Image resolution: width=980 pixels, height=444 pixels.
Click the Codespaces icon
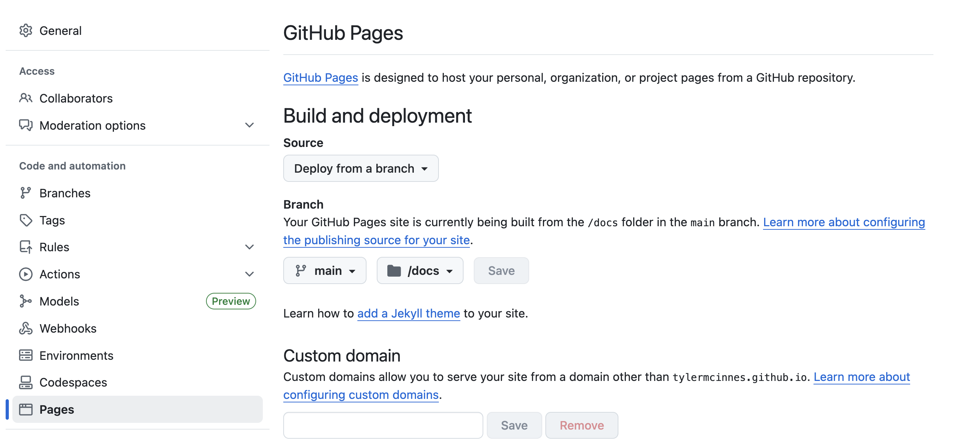(x=25, y=382)
